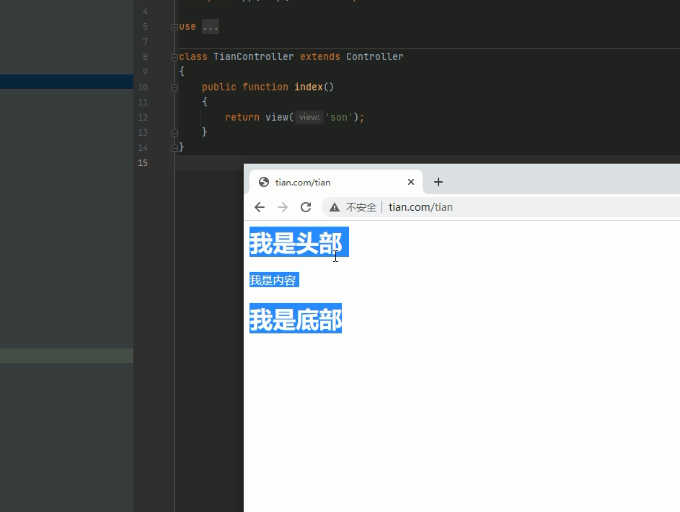This screenshot has width=680, height=512.
Task: Collapse the TianController class fold marker
Action: pos(175,57)
